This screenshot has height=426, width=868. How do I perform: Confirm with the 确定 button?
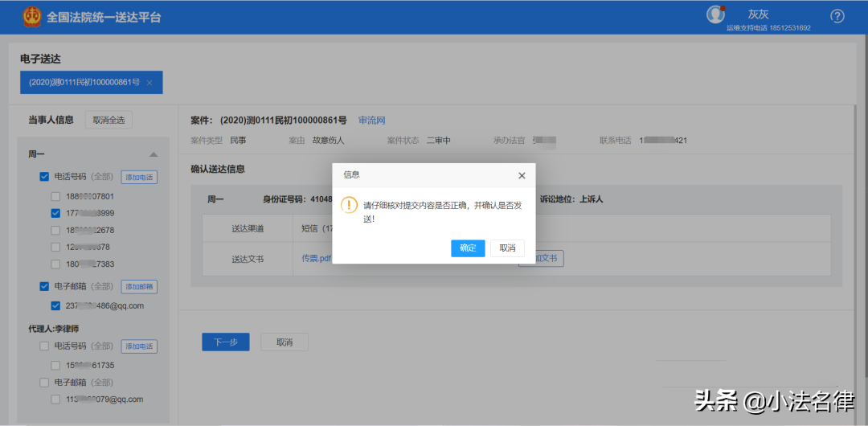468,248
